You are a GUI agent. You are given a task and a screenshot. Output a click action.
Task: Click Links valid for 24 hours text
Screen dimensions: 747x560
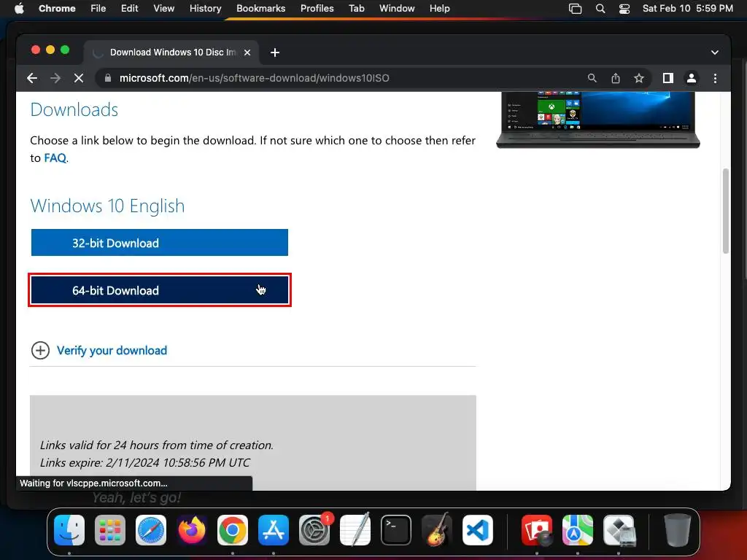click(157, 445)
